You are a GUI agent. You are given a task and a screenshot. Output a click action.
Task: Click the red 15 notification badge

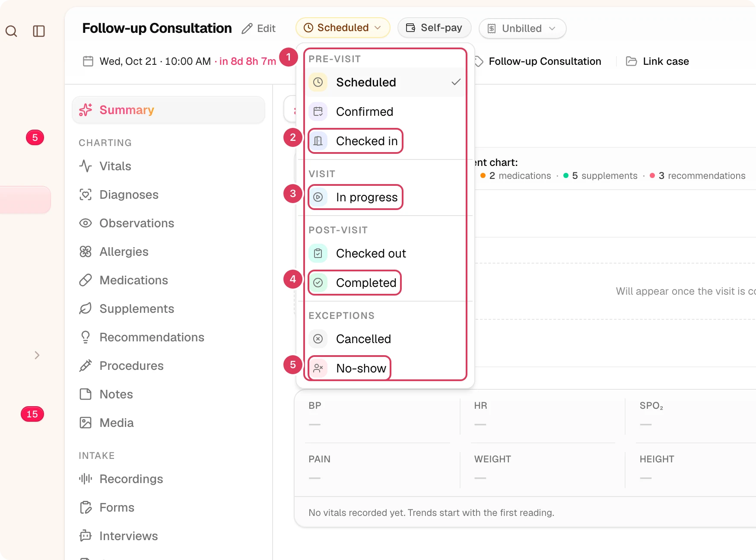(32, 414)
